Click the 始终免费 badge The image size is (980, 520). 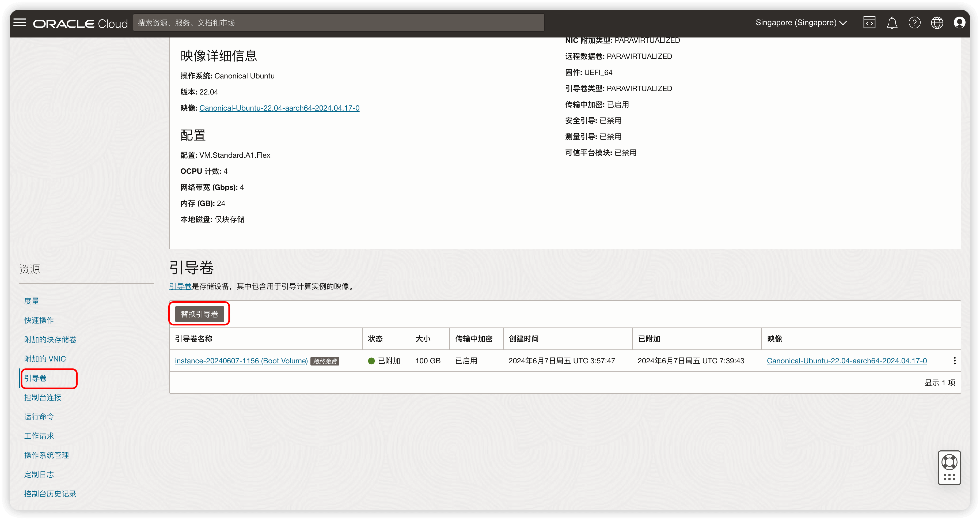325,361
